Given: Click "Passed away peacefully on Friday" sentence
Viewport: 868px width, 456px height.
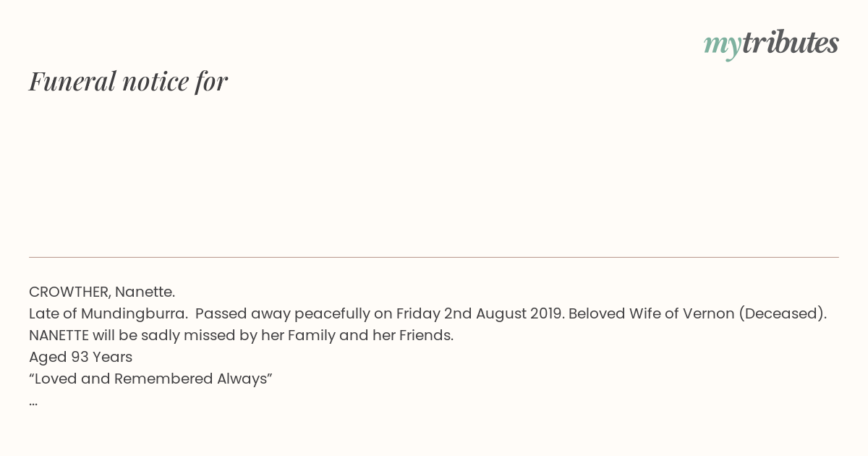Looking at the screenshot, I should tap(318, 313).
